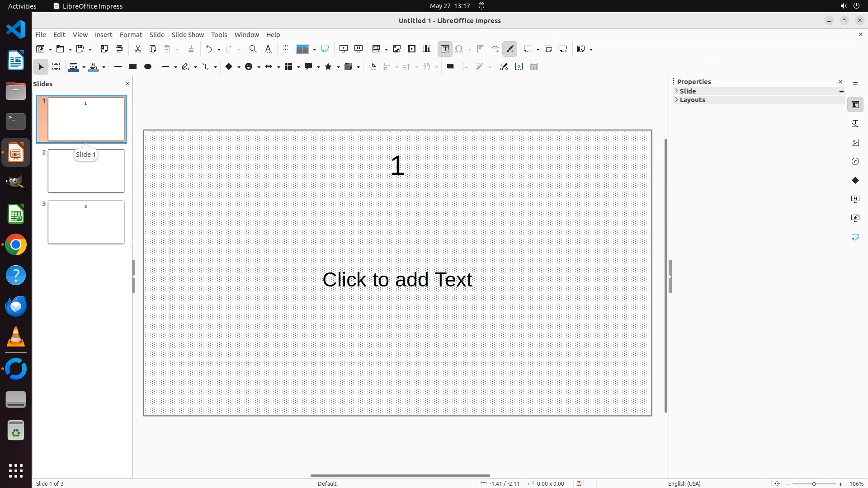The image size is (868, 488).
Task: Insert a chart using toolbar icon
Action: (427, 49)
